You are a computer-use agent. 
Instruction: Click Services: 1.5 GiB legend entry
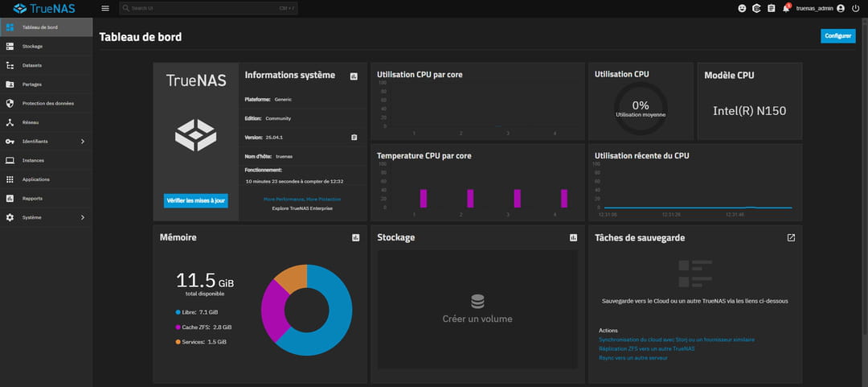click(201, 342)
